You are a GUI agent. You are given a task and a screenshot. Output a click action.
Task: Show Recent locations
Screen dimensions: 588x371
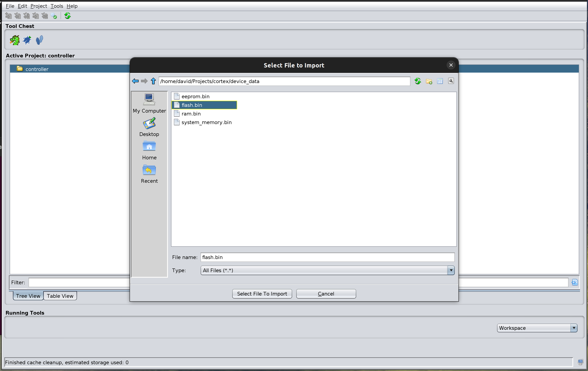[x=149, y=174]
